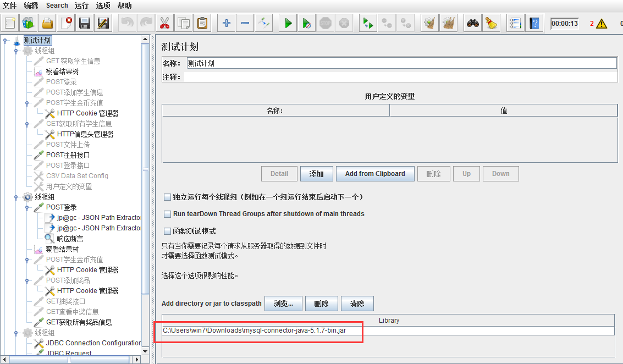Image resolution: width=623 pixels, height=364 pixels.
Task: Open Search with binoculars icon
Action: point(472,23)
